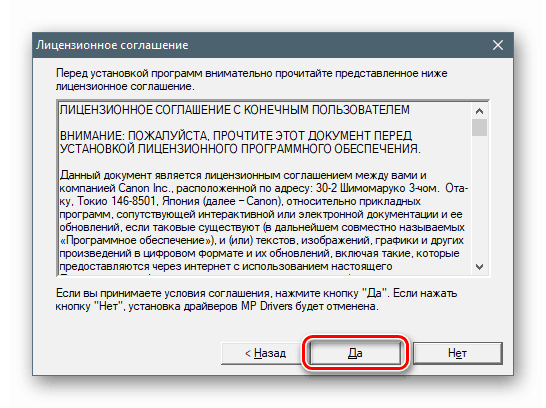Click the line starting "ВНИМАНИЕ: ПОЖАЛУЙСТА, ПРОЧТИТЕ"
The width and height of the screenshot is (546, 408).
236,136
